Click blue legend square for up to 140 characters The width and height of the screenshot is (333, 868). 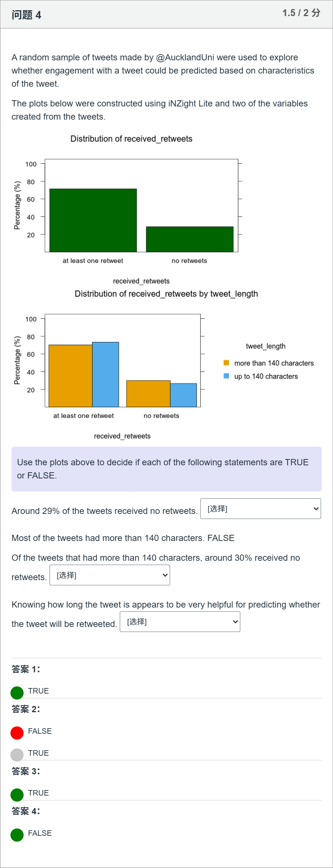coord(226,376)
